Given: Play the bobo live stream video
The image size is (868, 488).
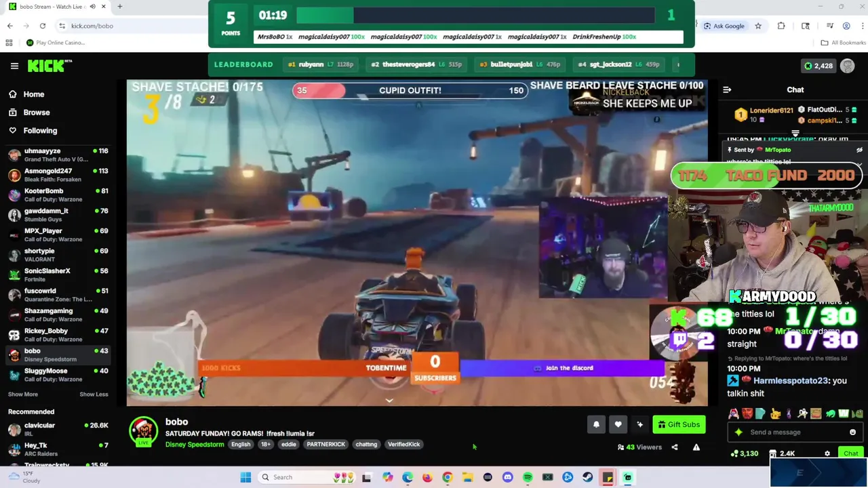Looking at the screenshot, I should [x=417, y=243].
